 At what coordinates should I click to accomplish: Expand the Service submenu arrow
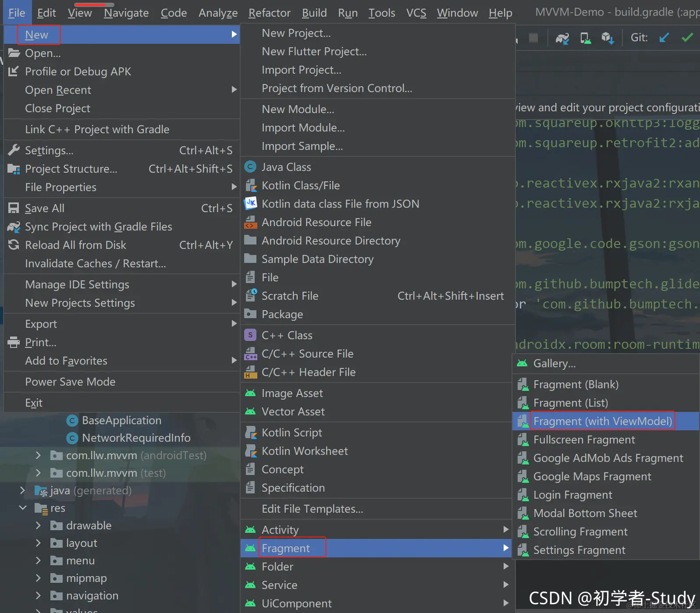(x=506, y=585)
